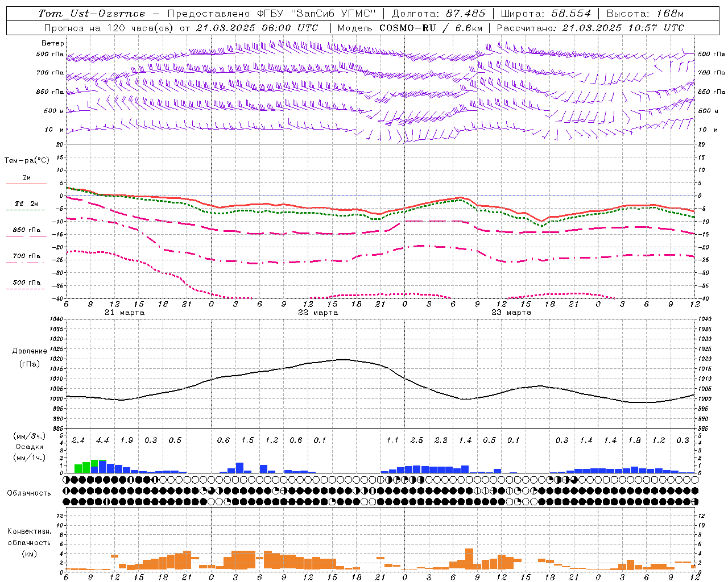The width and height of the screenshot is (728, 582).
Task: Click the Давление pressure panel label
Action: [30, 351]
